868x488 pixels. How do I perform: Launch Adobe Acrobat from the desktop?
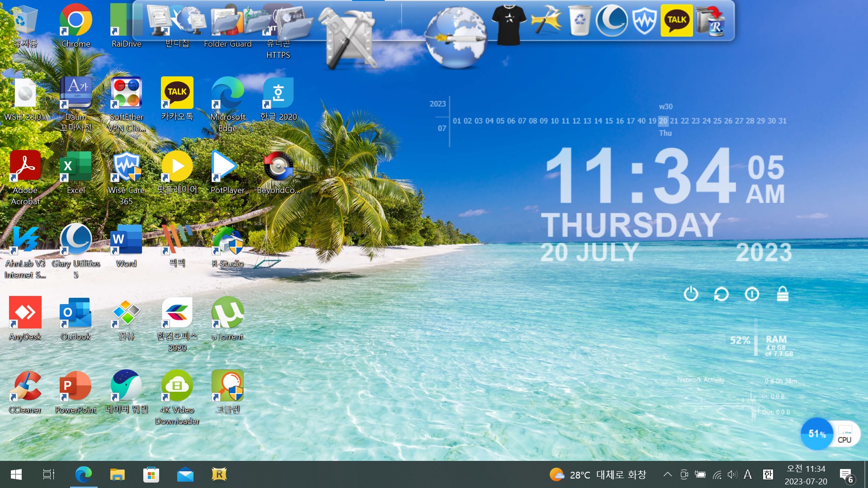pyautogui.click(x=25, y=167)
